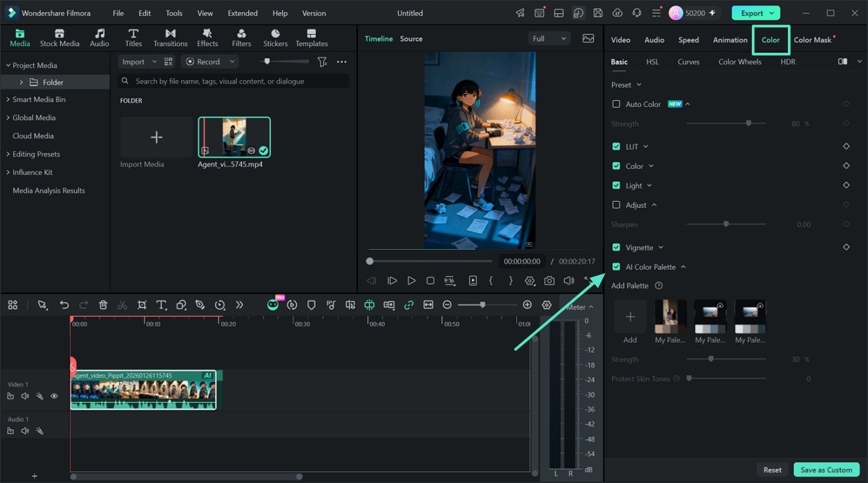Click the cloud upload icon in title bar

(x=617, y=13)
